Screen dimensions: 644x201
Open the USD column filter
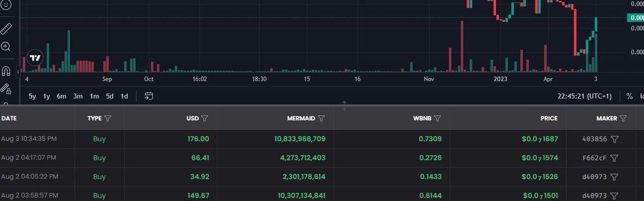click(x=205, y=118)
